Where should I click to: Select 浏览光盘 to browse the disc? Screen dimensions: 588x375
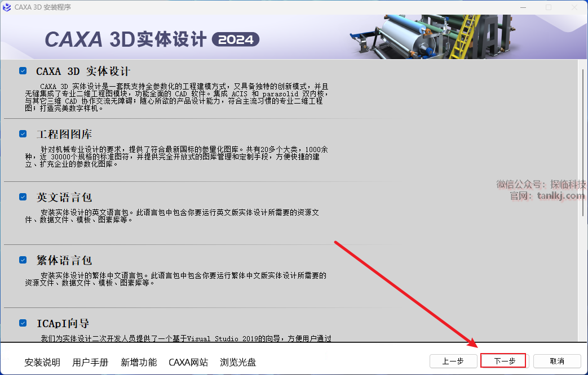238,362
